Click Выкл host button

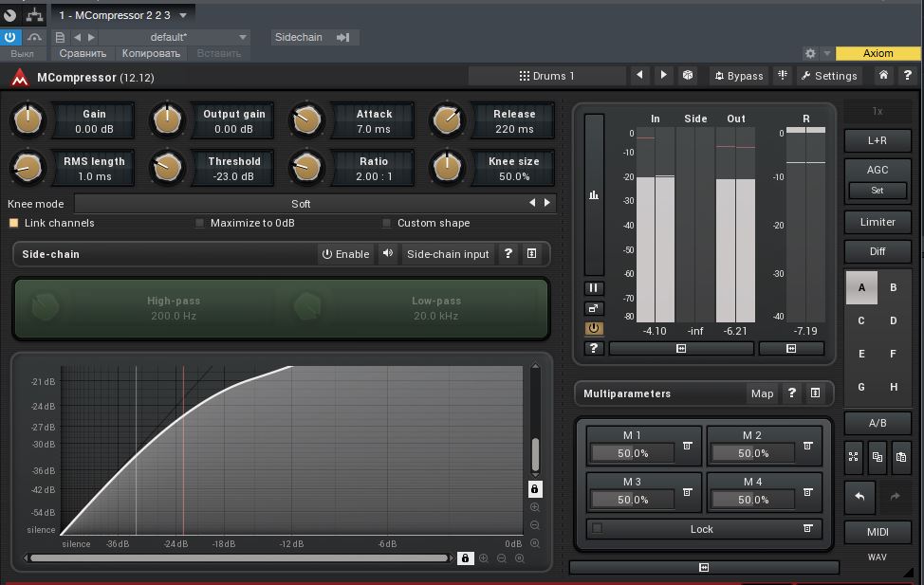coord(22,53)
